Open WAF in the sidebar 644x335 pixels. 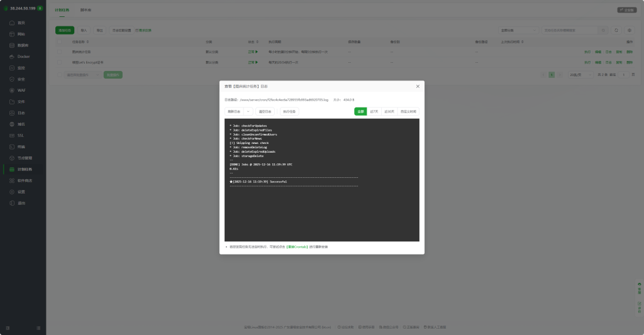coord(21,91)
